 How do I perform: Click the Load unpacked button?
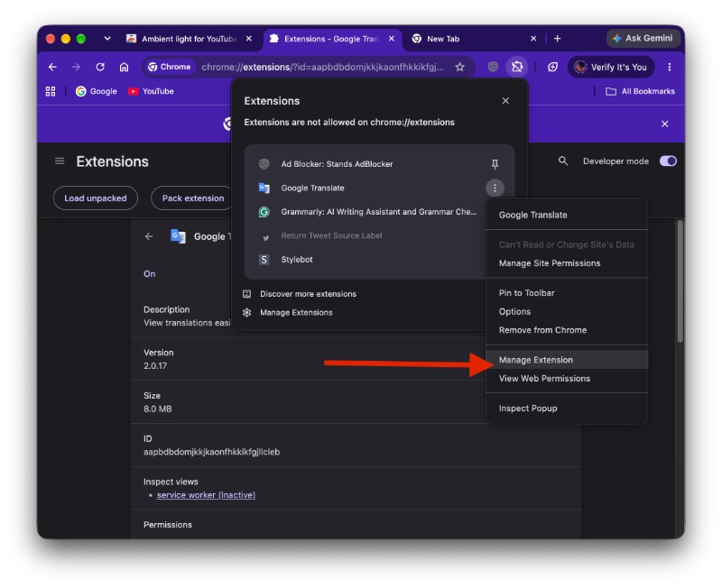96,198
